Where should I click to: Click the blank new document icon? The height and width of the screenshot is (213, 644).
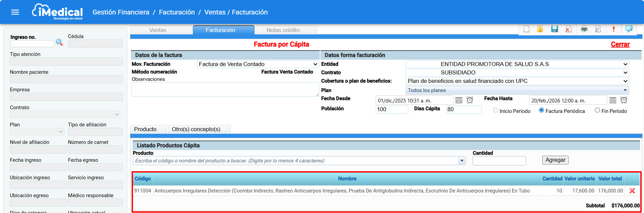[x=527, y=29]
